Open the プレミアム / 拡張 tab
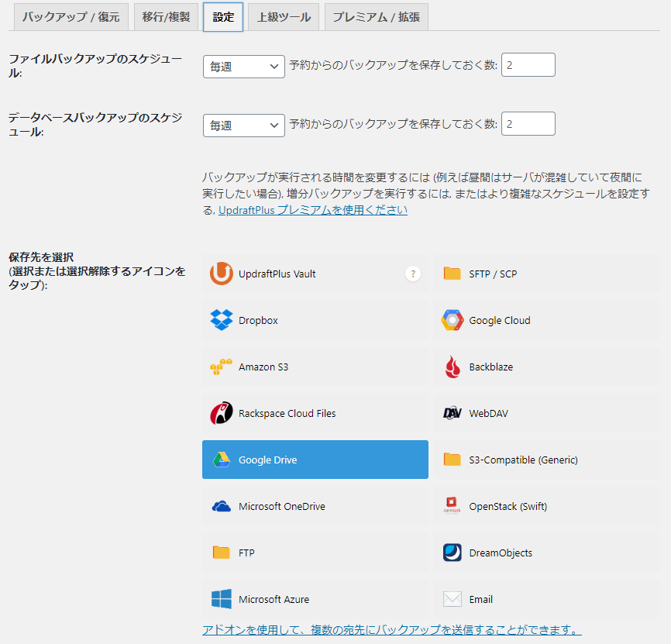This screenshot has width=671, height=644. click(x=377, y=17)
